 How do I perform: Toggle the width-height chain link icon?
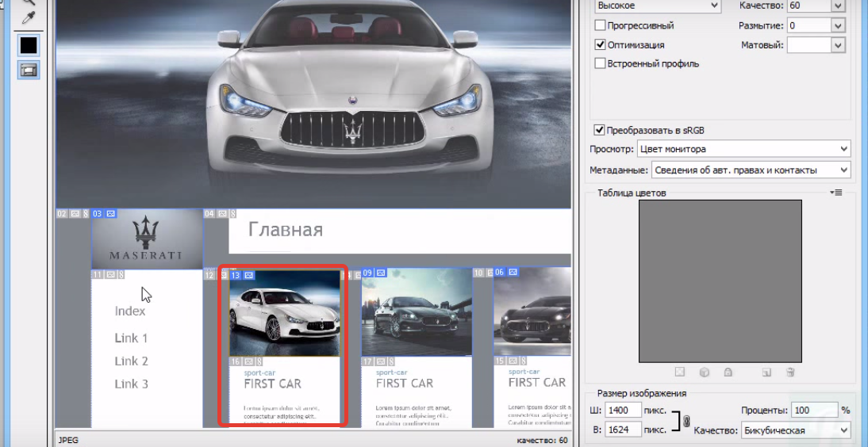(x=686, y=421)
